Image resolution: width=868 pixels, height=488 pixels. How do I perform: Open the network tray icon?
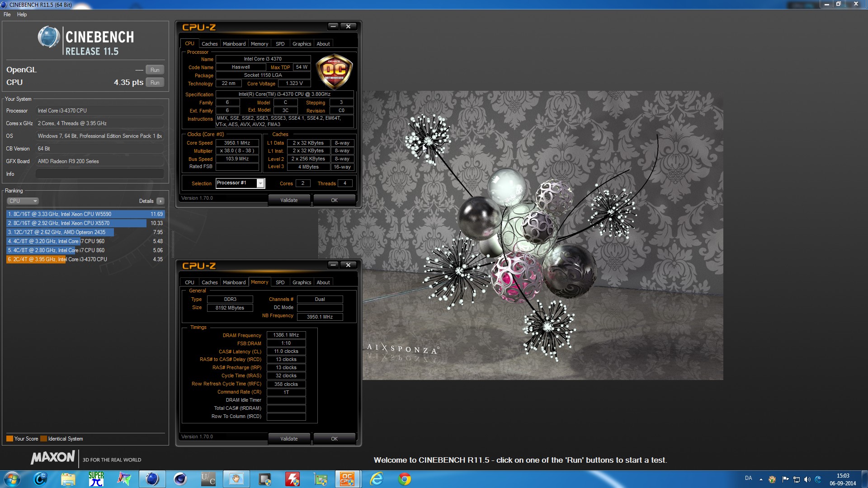click(x=797, y=479)
